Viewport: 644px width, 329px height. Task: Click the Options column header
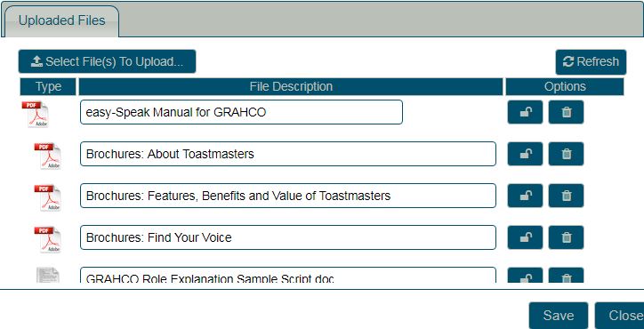point(565,86)
